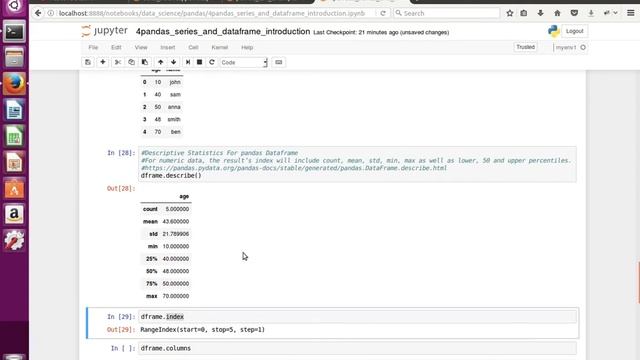Move selected cell down arrow

pos(173,62)
